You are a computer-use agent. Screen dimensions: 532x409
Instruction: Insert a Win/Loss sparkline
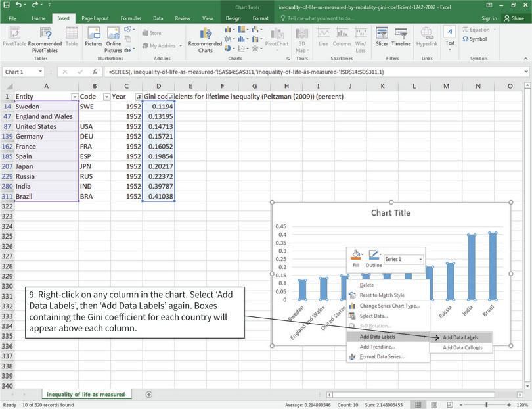click(x=361, y=40)
